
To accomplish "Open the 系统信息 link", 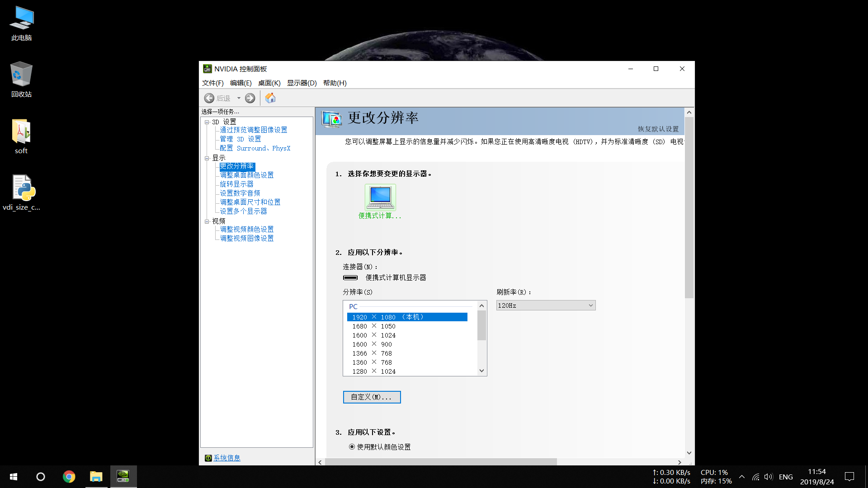I will point(226,458).
